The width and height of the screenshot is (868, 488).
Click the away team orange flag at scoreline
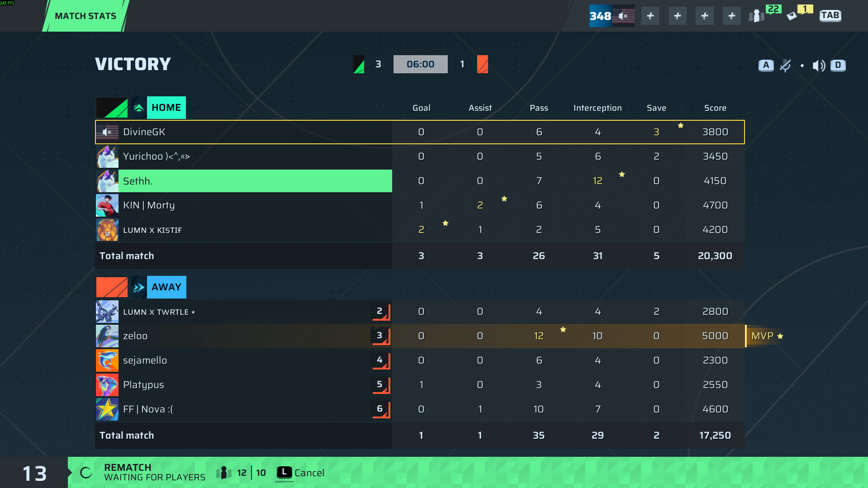point(483,64)
